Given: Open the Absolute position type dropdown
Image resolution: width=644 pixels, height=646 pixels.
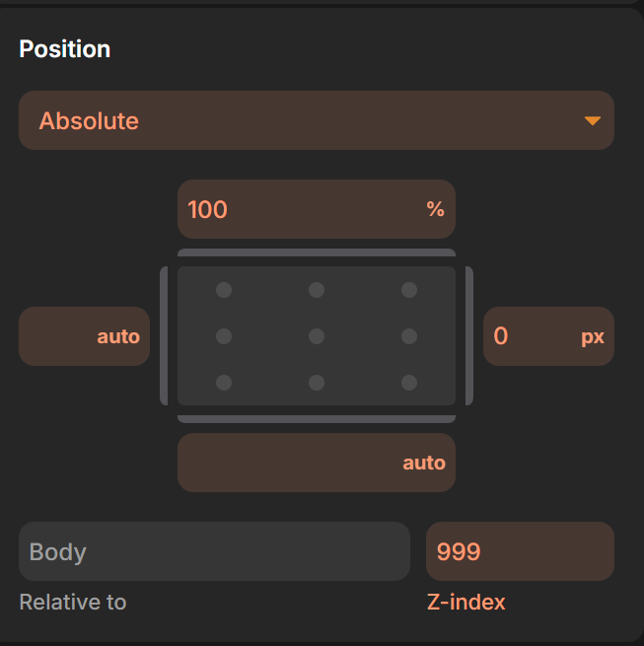Looking at the screenshot, I should pos(296,121).
